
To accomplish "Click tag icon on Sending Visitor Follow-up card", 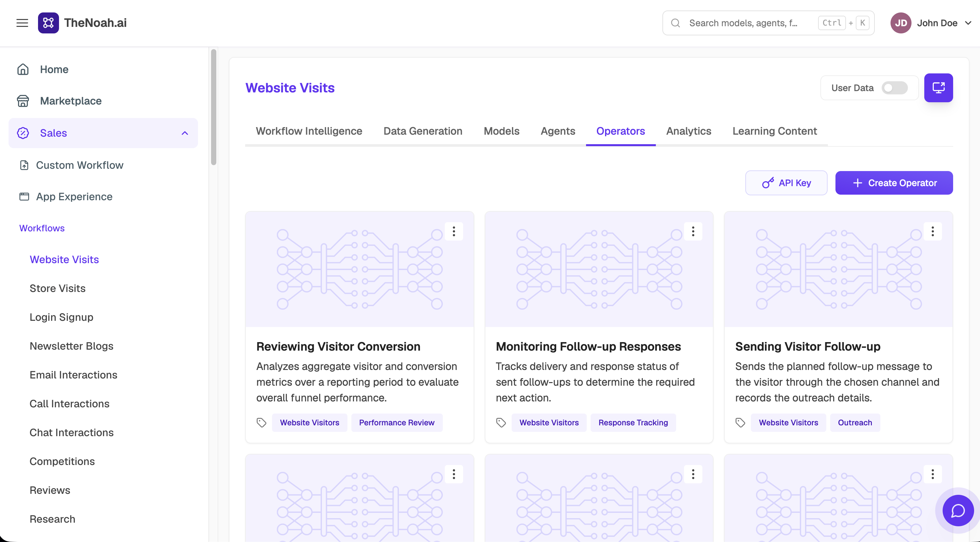I will pos(740,423).
